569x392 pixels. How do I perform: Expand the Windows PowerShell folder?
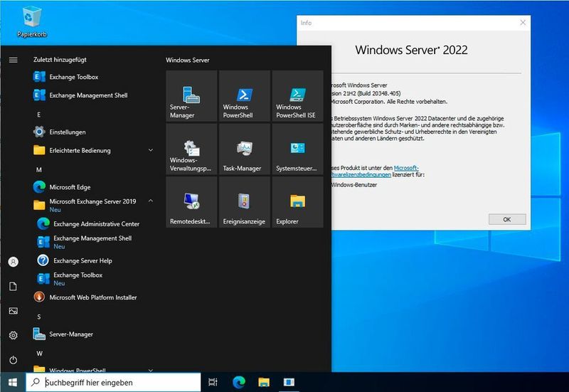coord(94,369)
